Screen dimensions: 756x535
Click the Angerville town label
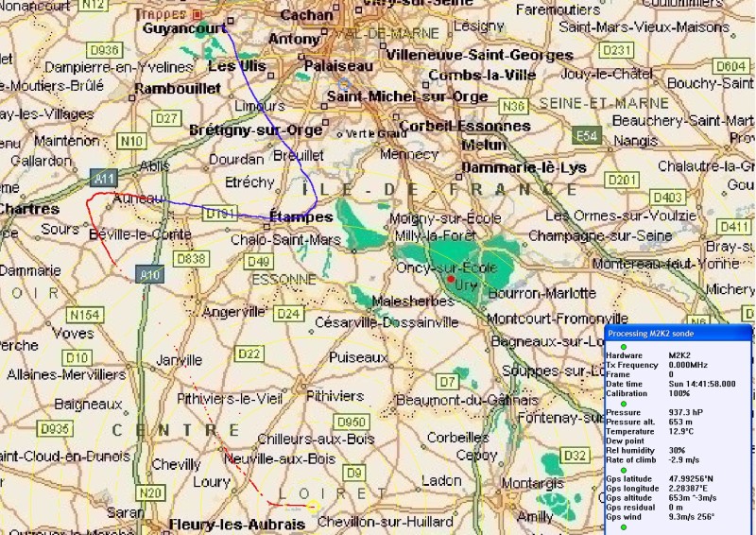click(233, 312)
